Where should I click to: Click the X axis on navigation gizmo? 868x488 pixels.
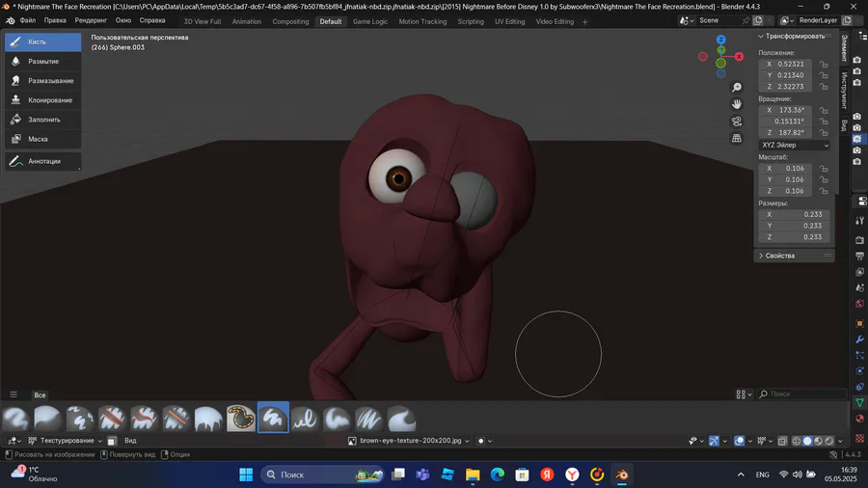pos(739,57)
